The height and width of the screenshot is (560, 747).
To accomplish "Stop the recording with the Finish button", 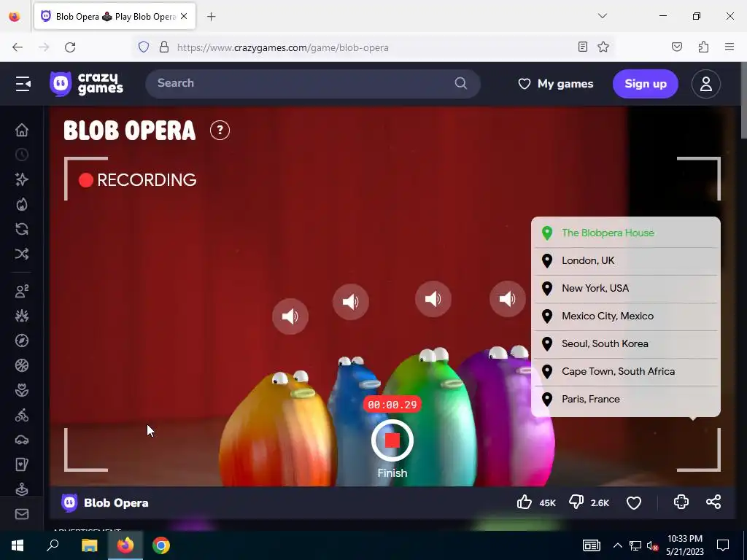I will pyautogui.click(x=392, y=440).
